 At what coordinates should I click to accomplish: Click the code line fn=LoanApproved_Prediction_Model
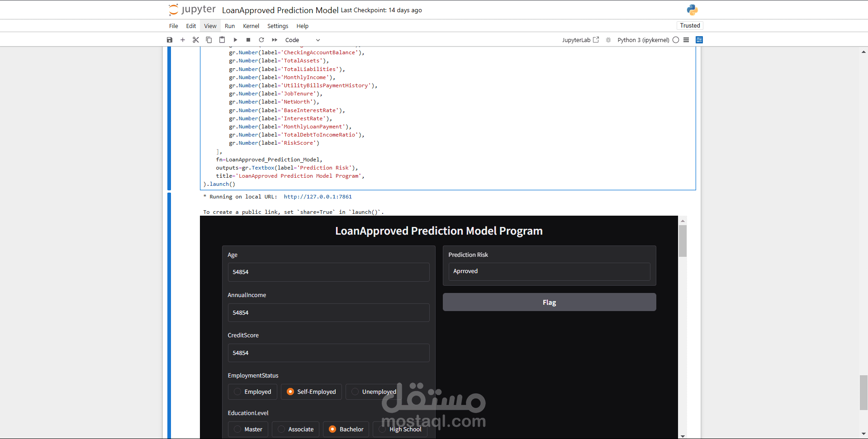click(269, 160)
